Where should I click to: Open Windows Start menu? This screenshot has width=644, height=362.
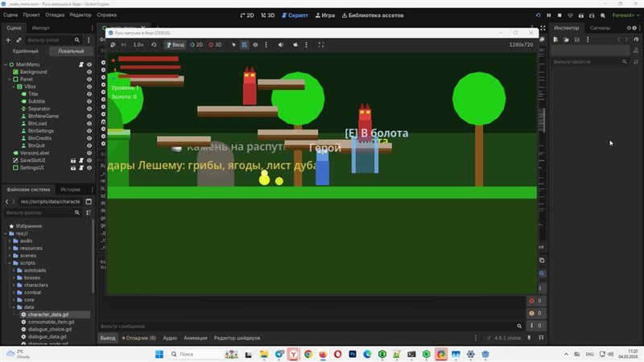pyautogui.click(x=159, y=354)
